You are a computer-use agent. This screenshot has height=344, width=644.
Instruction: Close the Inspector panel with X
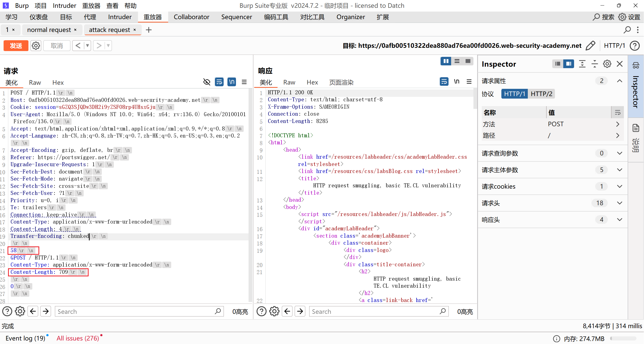pyautogui.click(x=620, y=64)
